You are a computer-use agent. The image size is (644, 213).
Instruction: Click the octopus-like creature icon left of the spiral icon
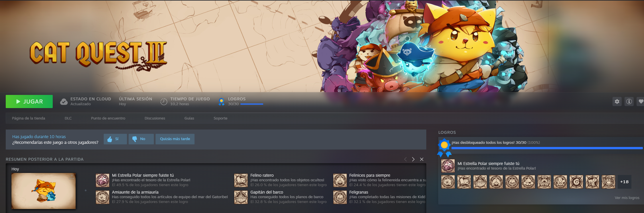(560, 182)
